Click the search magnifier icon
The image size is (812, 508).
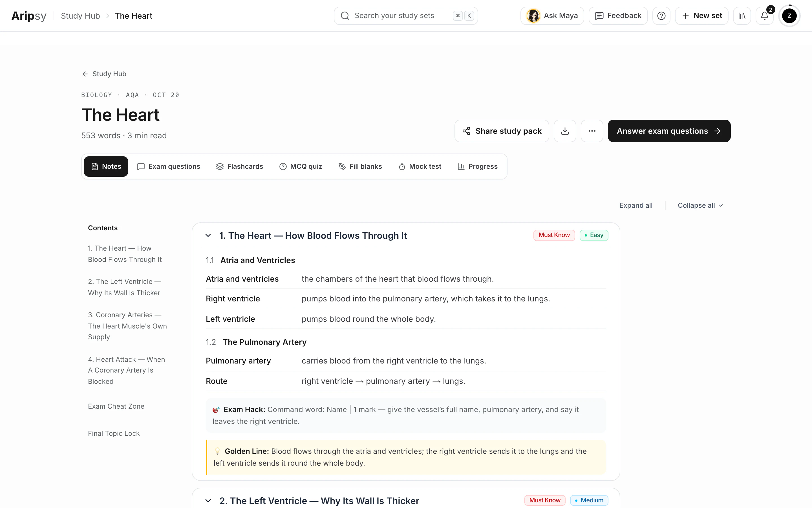coord(345,16)
